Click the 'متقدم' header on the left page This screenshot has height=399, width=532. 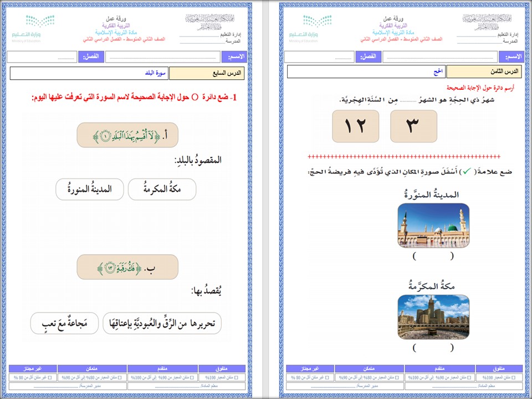coord(162,369)
